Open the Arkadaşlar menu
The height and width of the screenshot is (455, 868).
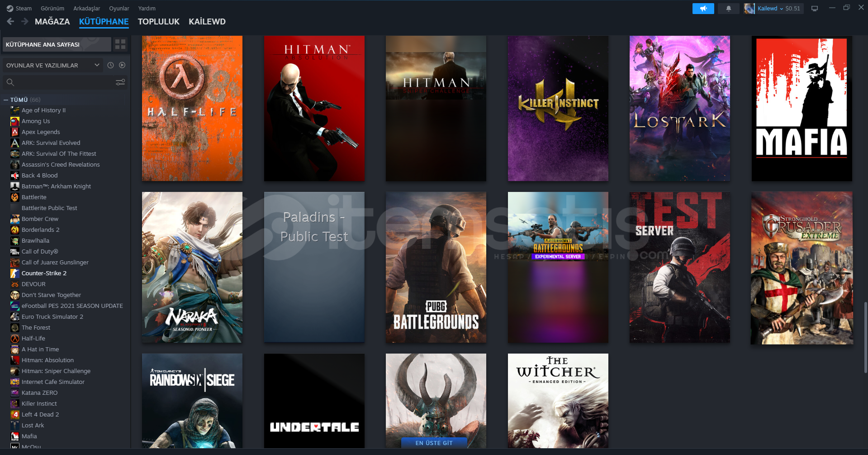click(87, 9)
